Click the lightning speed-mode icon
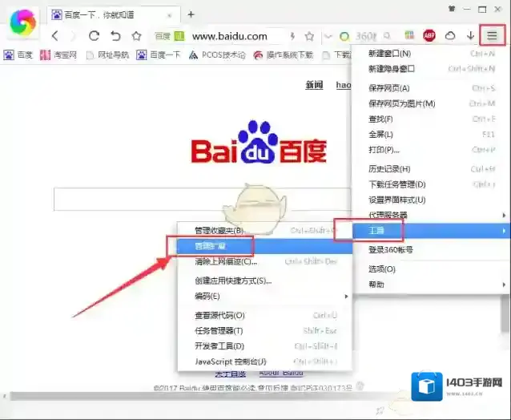 (x=292, y=36)
